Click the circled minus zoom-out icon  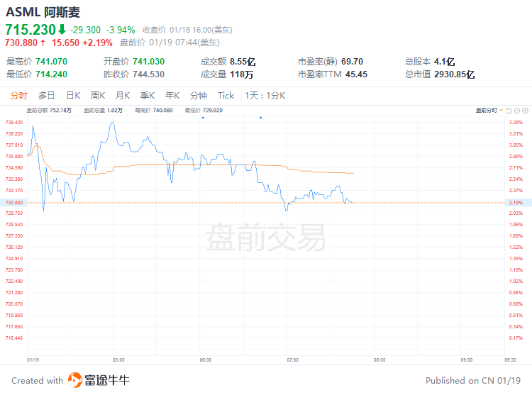[x=517, y=111]
